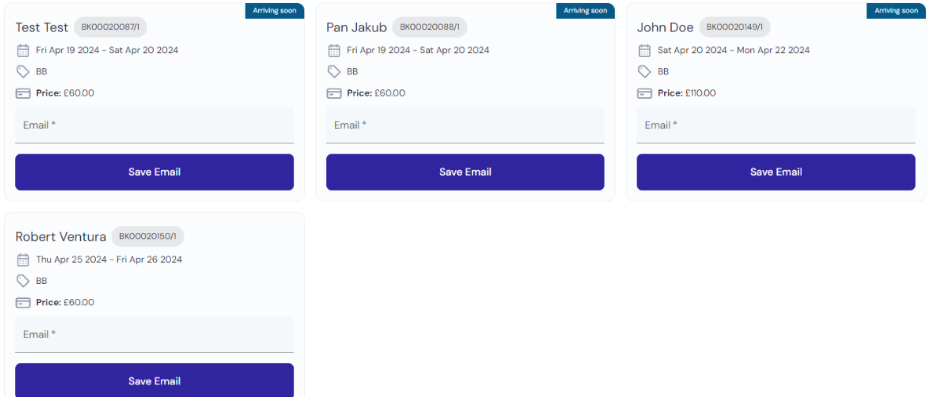Focus the Email field for John Doe
The image size is (937, 400).
point(776,125)
